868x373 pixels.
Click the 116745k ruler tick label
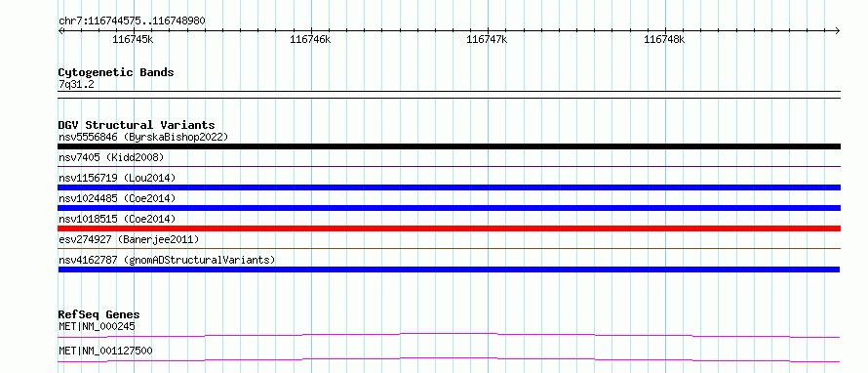tap(133, 39)
